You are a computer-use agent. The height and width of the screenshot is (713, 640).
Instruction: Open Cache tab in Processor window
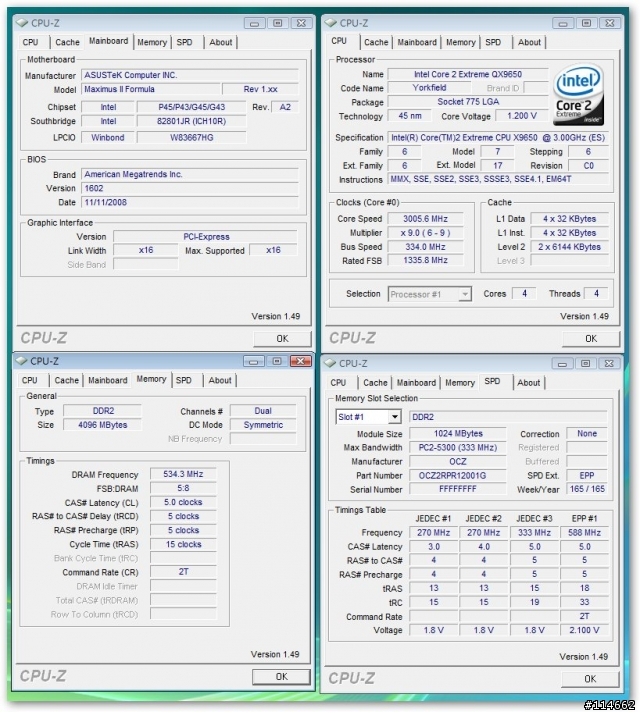pos(376,42)
